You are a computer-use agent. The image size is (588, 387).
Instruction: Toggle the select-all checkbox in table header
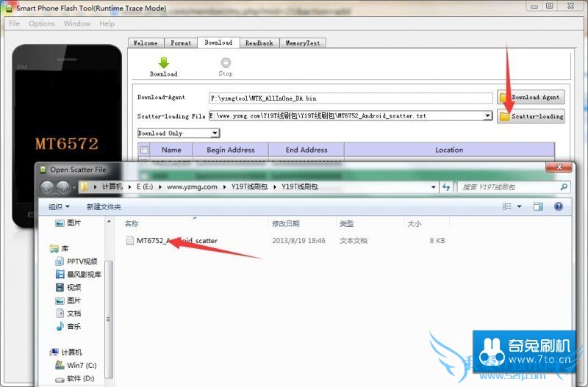(x=144, y=150)
